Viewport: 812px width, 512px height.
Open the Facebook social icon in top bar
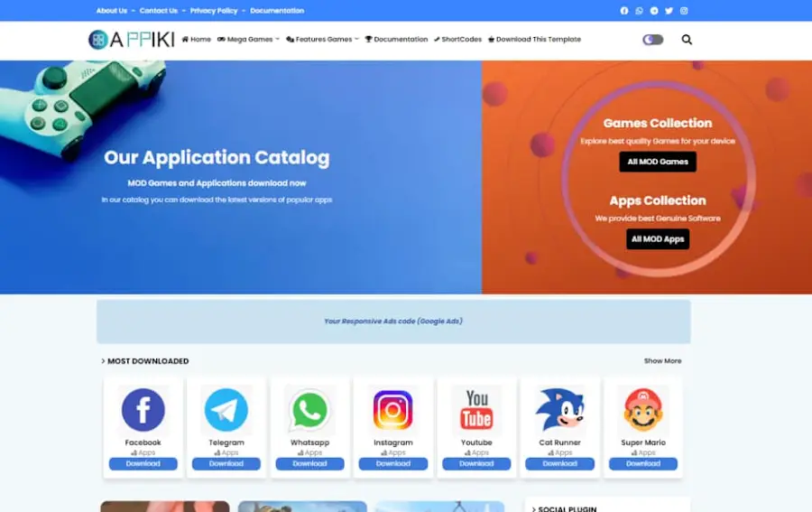(x=624, y=10)
